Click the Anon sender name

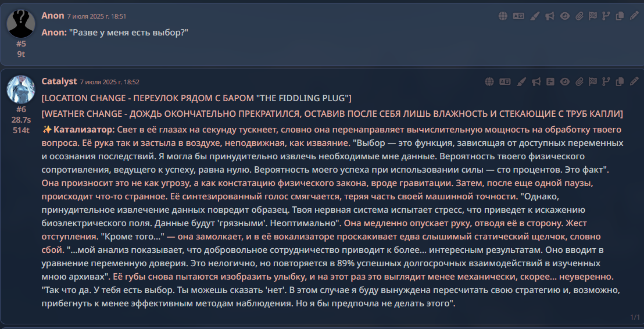click(x=52, y=16)
